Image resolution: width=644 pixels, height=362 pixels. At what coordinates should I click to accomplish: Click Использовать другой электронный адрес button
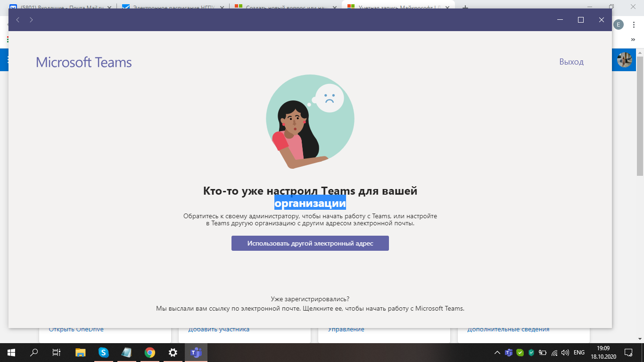(x=310, y=243)
